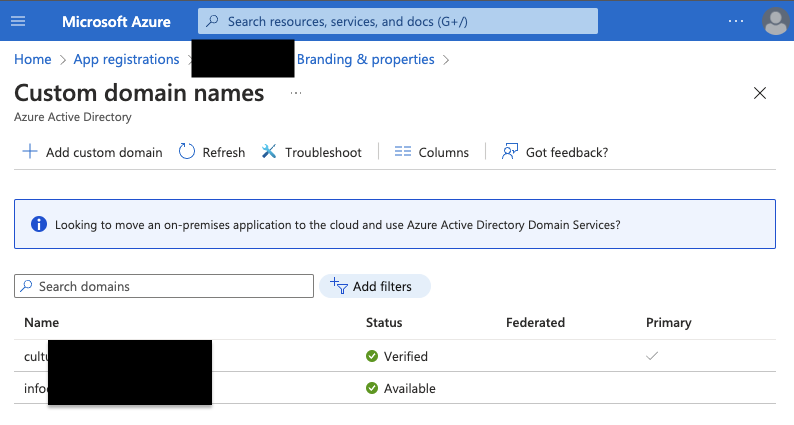Click the green check icon beside Verified
This screenshot has width=794, height=425.
pyautogui.click(x=372, y=356)
